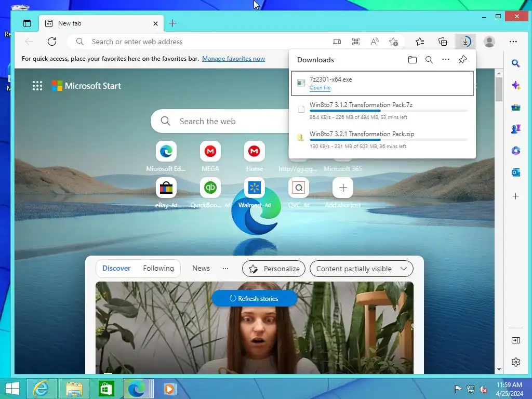This screenshot has height=399, width=532.
Task: Open the profile avatar icon
Action: coord(489,42)
